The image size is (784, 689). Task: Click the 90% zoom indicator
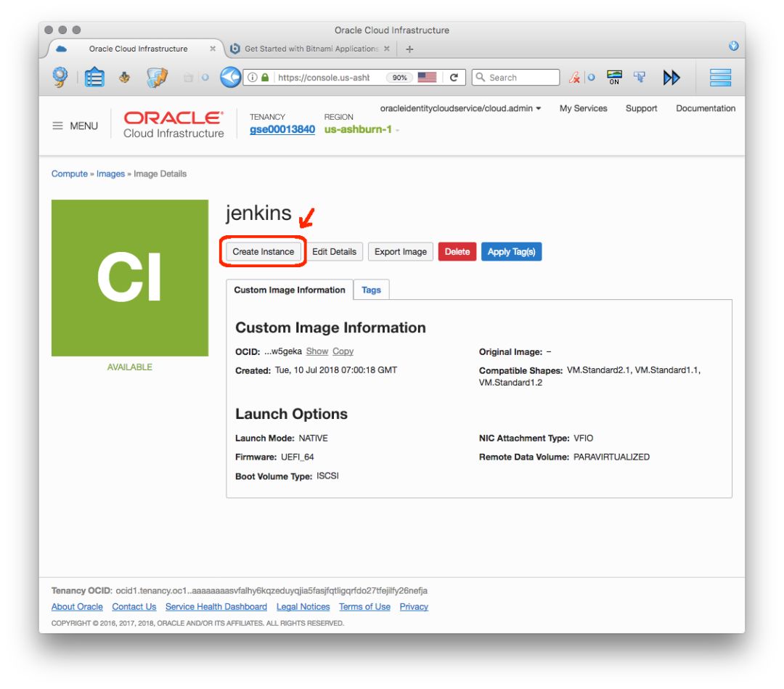pos(399,78)
